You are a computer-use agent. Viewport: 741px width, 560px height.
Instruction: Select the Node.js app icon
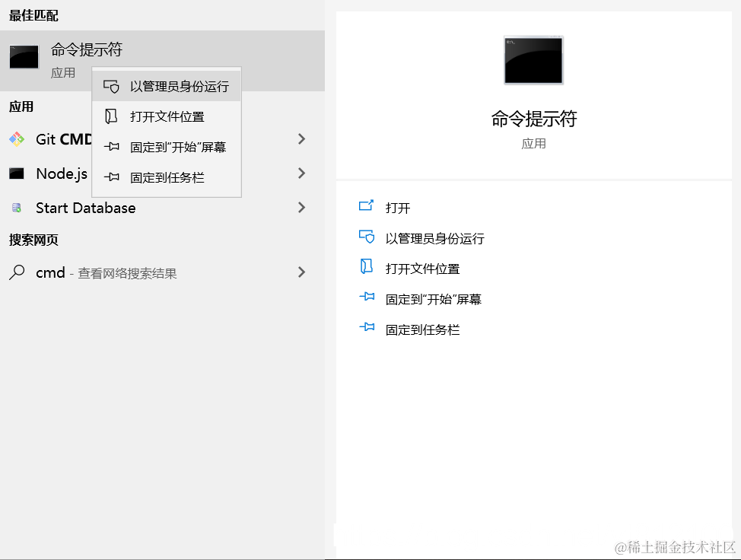point(17,173)
